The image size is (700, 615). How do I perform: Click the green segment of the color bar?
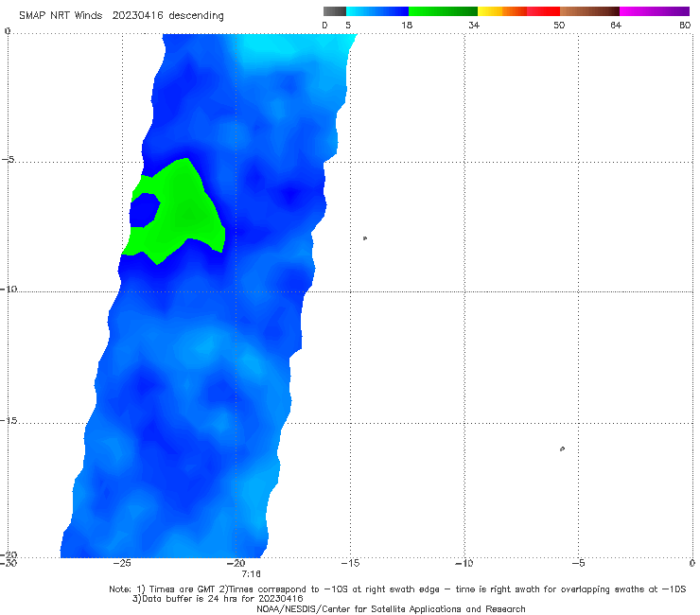pyautogui.click(x=443, y=11)
